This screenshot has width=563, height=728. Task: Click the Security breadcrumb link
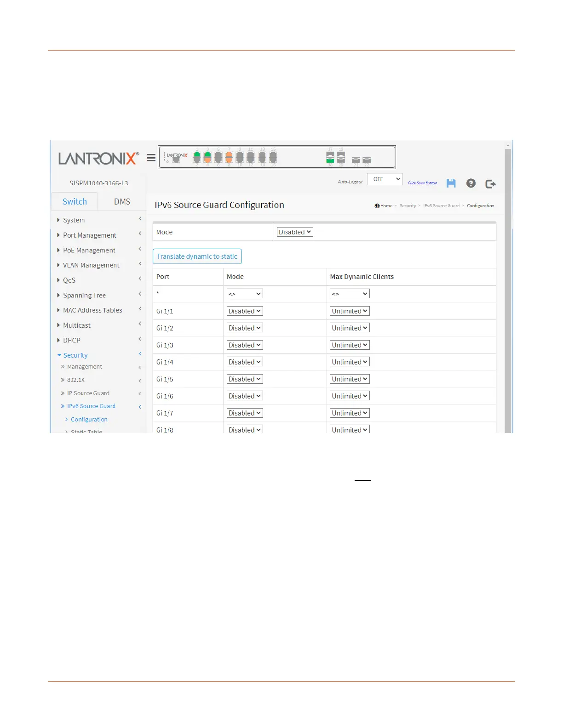pos(408,206)
